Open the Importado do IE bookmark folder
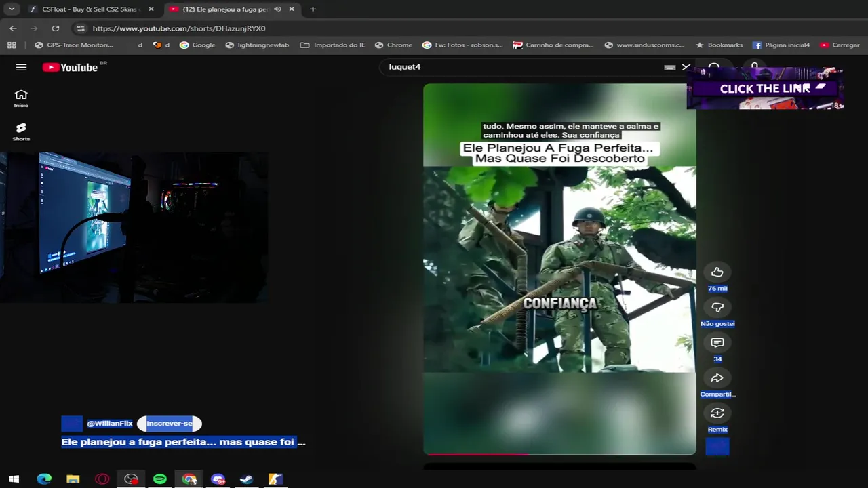 click(332, 45)
